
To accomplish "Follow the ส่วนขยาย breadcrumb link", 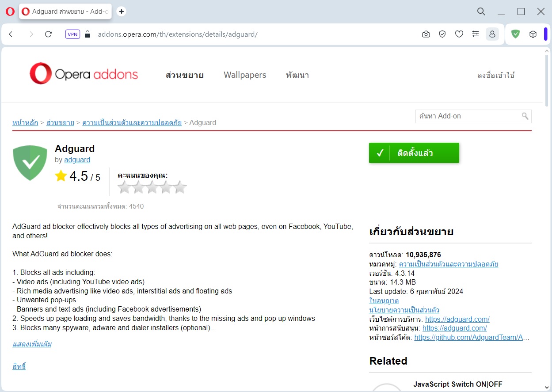I will (60, 123).
